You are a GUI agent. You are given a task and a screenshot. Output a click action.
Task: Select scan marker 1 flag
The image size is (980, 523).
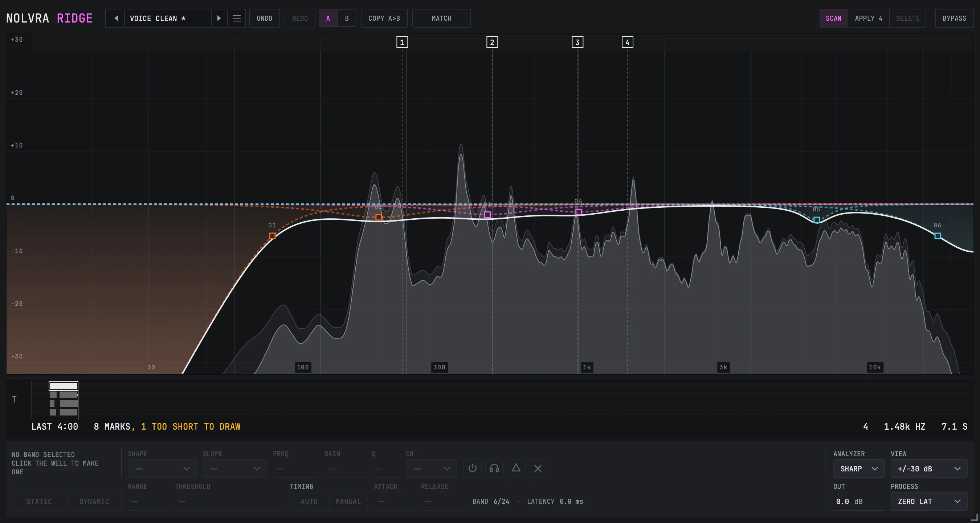point(402,42)
